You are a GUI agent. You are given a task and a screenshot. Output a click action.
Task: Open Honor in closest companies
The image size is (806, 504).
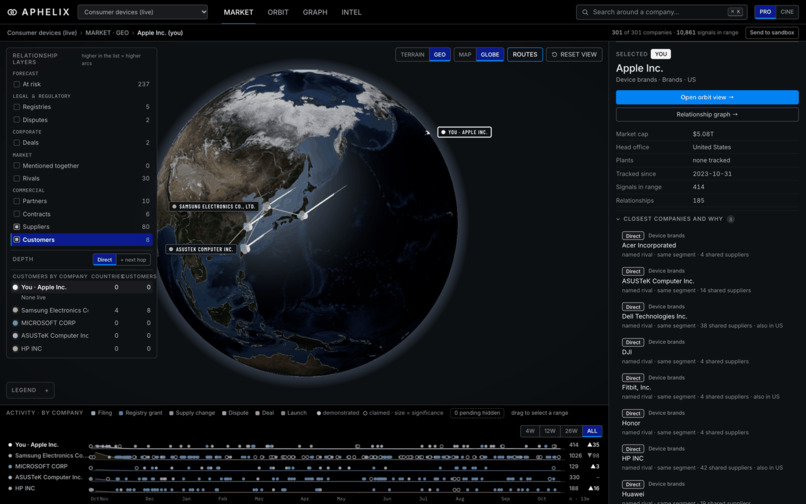tap(631, 423)
